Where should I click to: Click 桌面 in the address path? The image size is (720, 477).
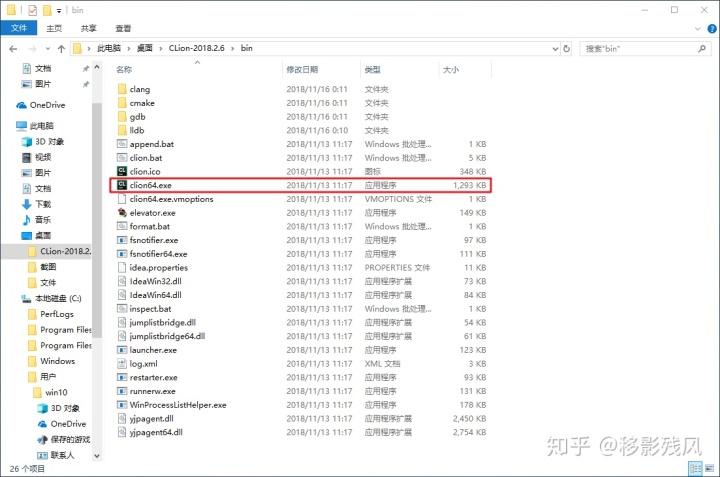tap(145, 48)
